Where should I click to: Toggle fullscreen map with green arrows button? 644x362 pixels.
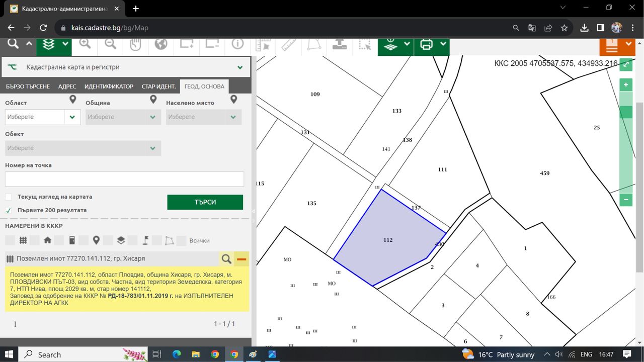pos(626,64)
